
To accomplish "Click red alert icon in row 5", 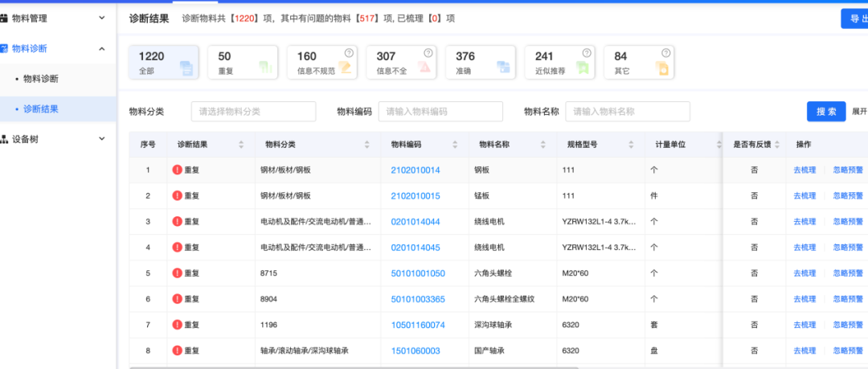I will coord(177,273).
